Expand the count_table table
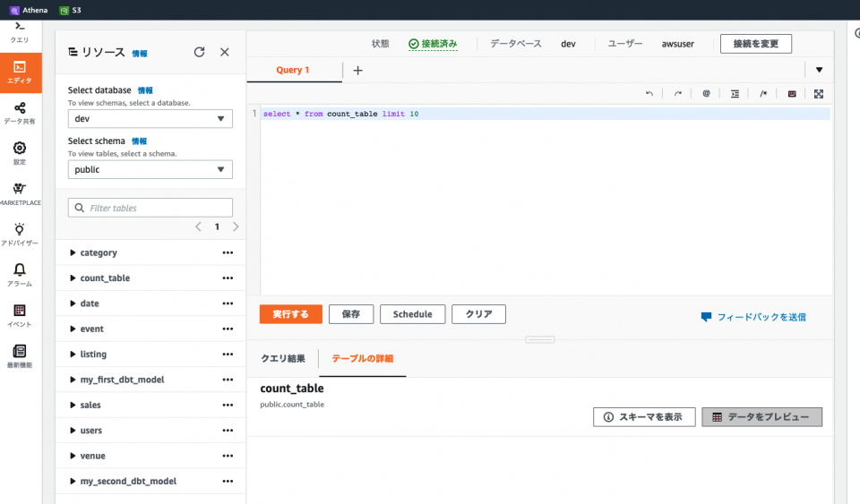Image resolution: width=860 pixels, height=504 pixels. coord(73,278)
